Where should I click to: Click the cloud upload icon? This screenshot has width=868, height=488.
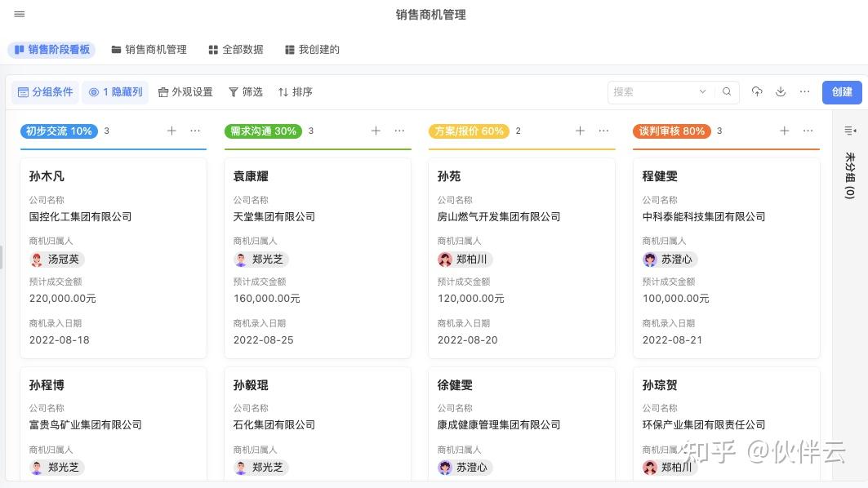(757, 91)
